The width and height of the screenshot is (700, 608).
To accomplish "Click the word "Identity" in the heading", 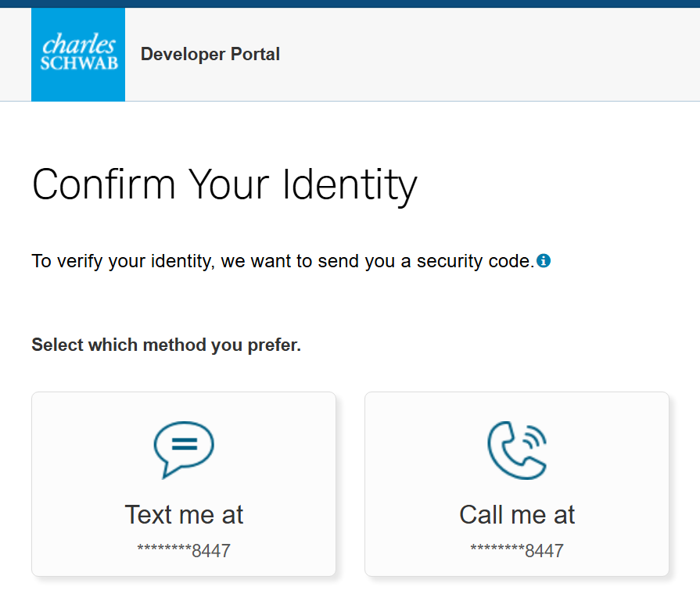I will coord(350,185).
